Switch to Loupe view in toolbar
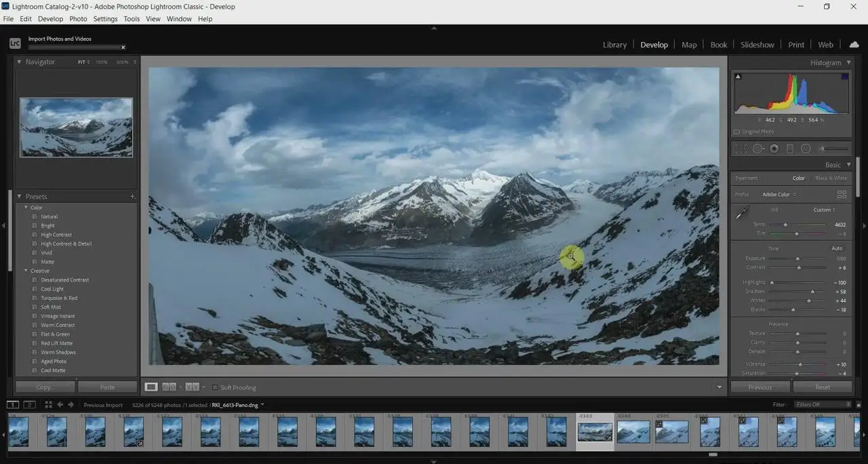Image resolution: width=868 pixels, height=464 pixels. [x=151, y=387]
